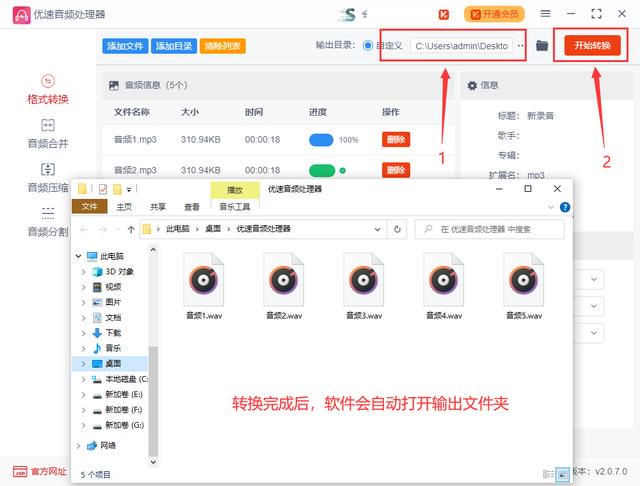Open the 主页 tab in Explorer ribbon
Image resolution: width=640 pixels, height=486 pixels.
coord(124,206)
